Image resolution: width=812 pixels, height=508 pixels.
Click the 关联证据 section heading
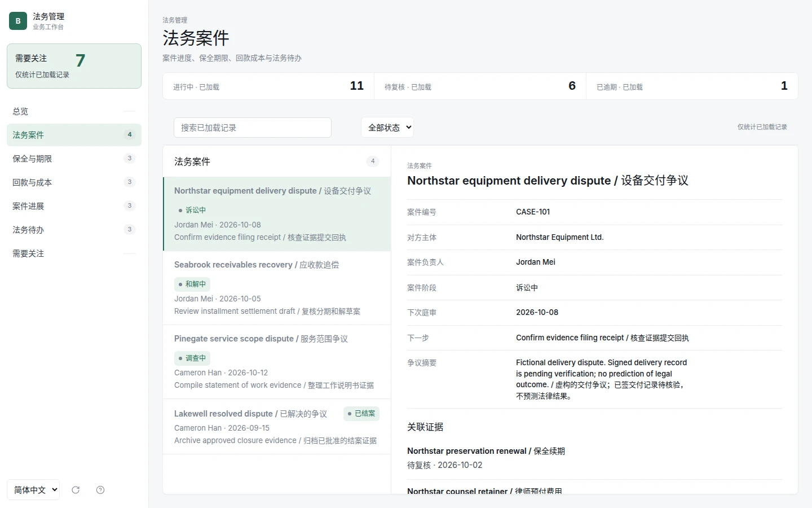coord(425,427)
